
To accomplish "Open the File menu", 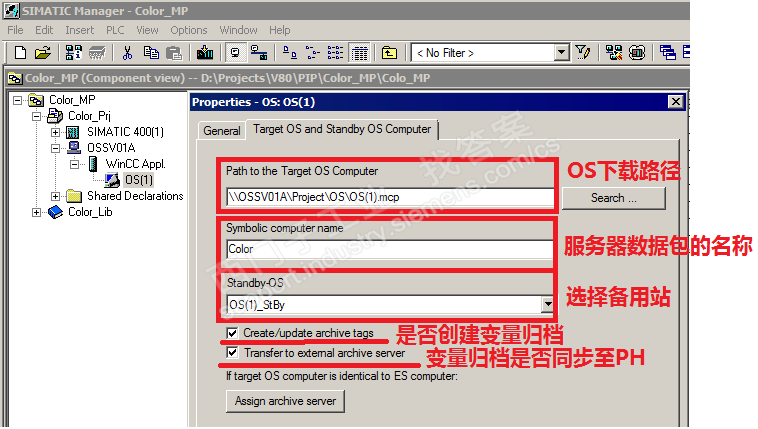I will pos(15,30).
